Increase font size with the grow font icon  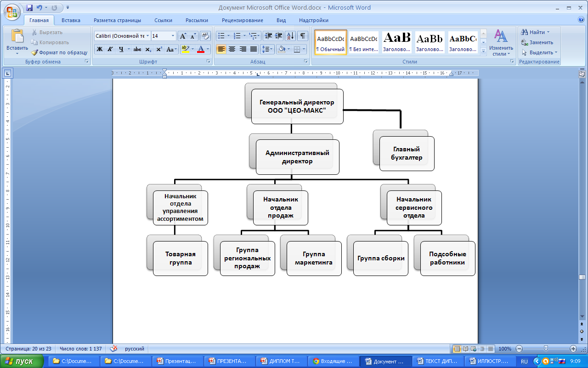point(182,36)
